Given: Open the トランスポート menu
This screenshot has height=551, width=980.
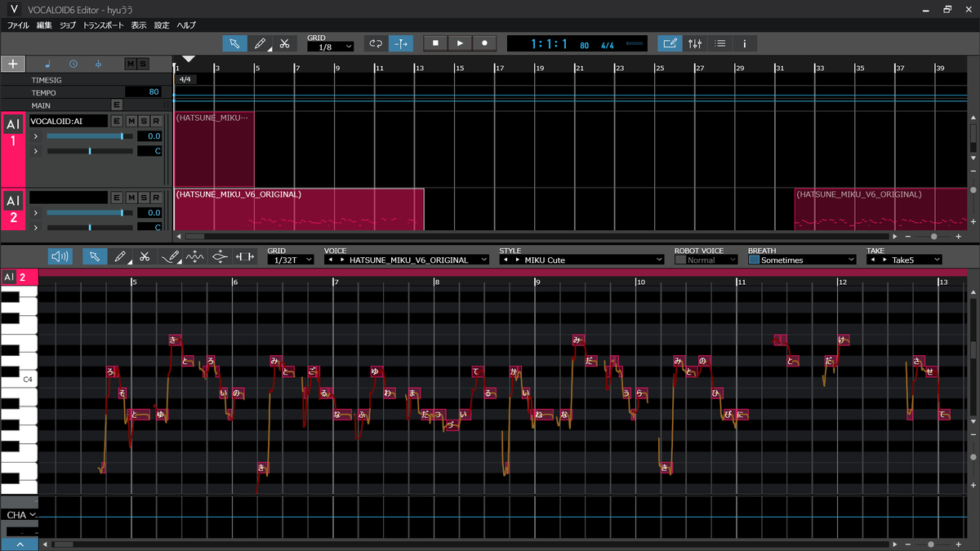Looking at the screenshot, I should 104,25.
